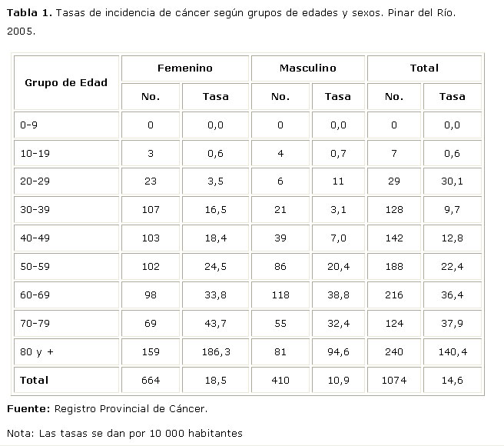The width and height of the screenshot is (504, 446).
Task: Click the bold Total row label
Action: 35,380
